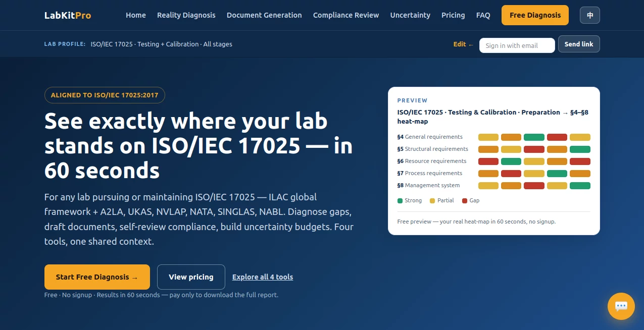Click the Partial legend yellow dot
The width and height of the screenshot is (644, 330).
(x=432, y=201)
